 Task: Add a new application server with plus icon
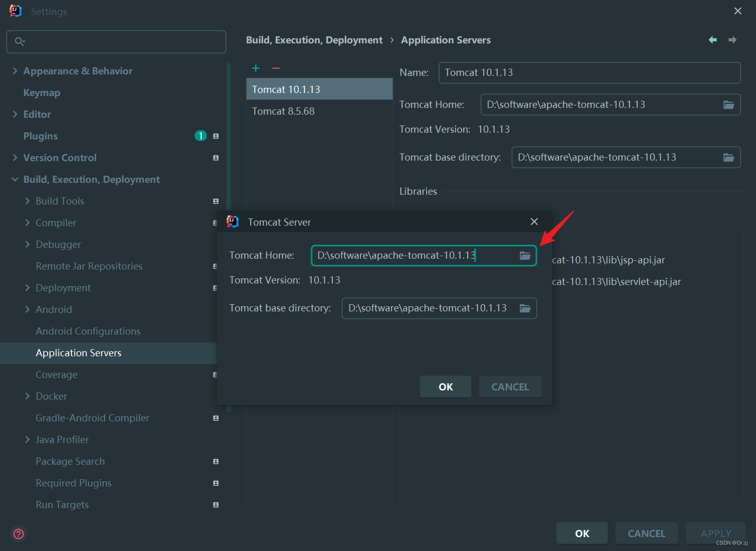point(256,68)
